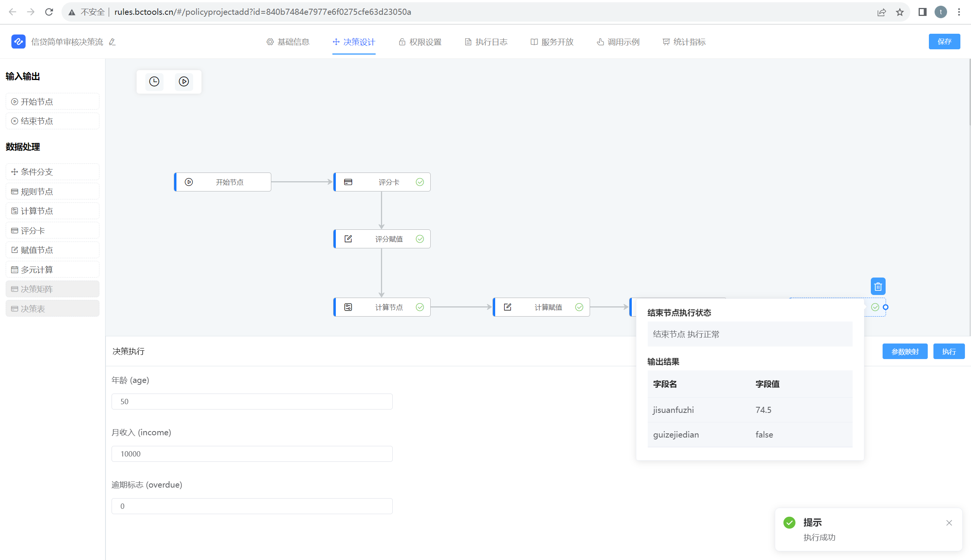Image resolution: width=971 pixels, height=560 pixels.
Task: Select the 计算节点 node on canvas
Action: point(382,307)
